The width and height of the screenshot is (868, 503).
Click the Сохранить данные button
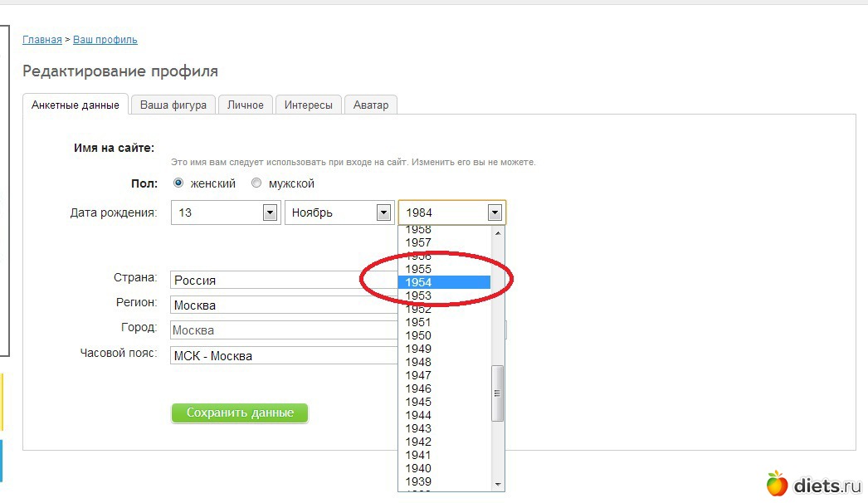240,413
